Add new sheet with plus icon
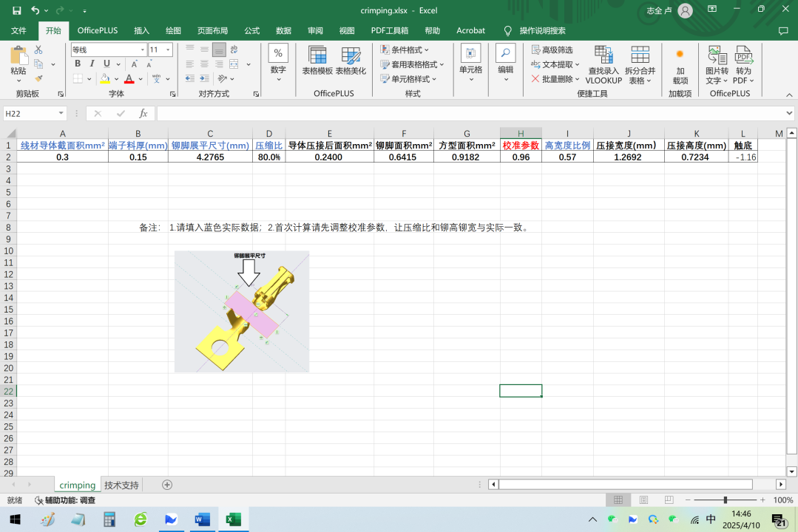The height and width of the screenshot is (532, 798). pos(167,485)
